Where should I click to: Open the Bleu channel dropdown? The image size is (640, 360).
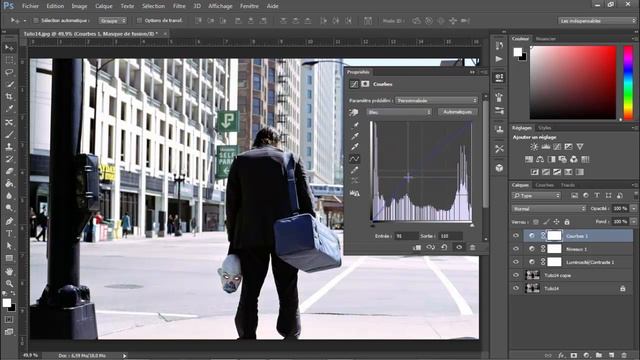coord(399,112)
